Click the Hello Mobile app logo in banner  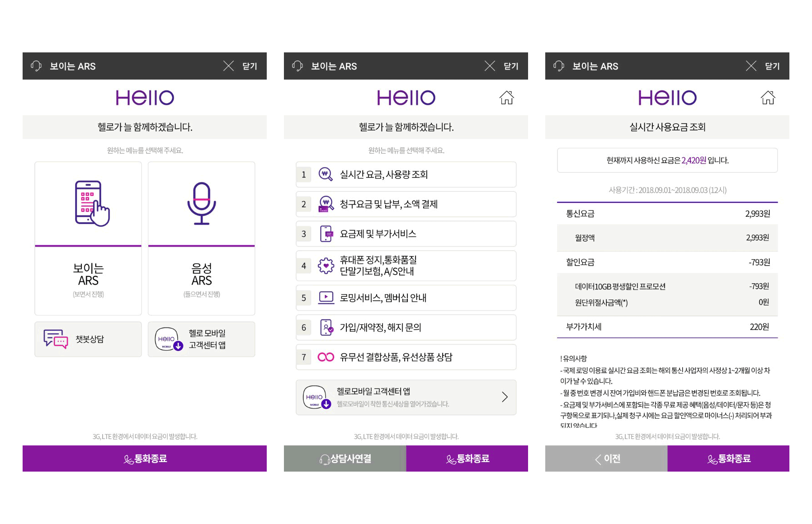317,397
